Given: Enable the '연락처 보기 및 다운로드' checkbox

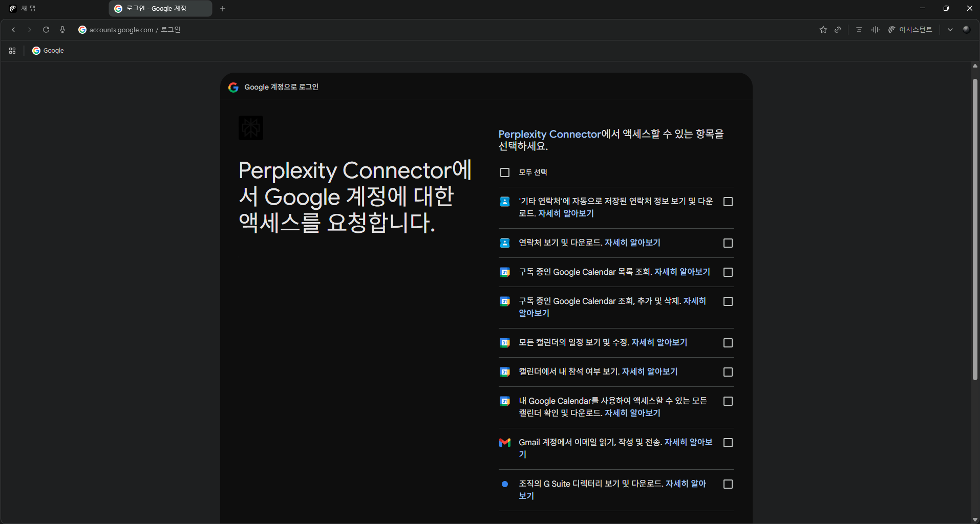Looking at the screenshot, I should [x=728, y=243].
